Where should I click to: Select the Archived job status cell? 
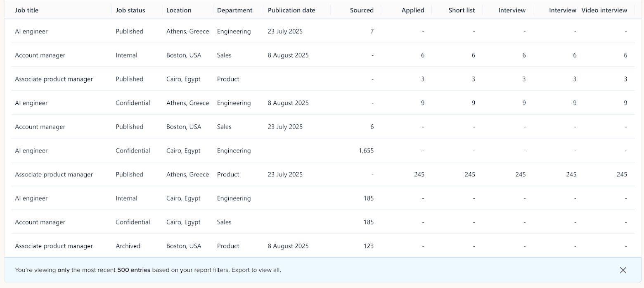(128, 246)
